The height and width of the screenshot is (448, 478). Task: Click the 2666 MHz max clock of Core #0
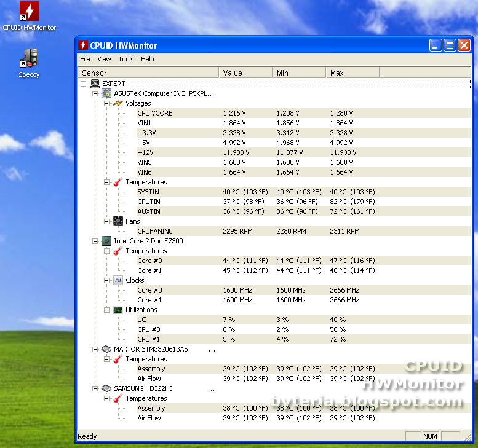[345, 290]
